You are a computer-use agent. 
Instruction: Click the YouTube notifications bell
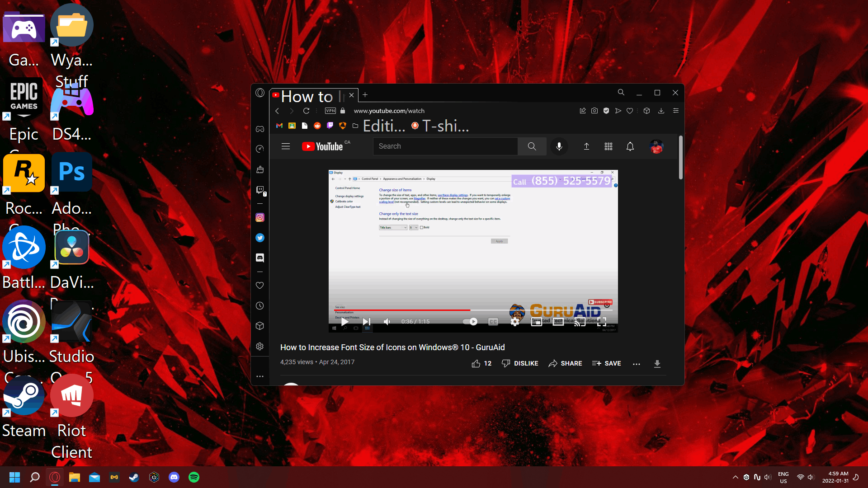coord(630,146)
